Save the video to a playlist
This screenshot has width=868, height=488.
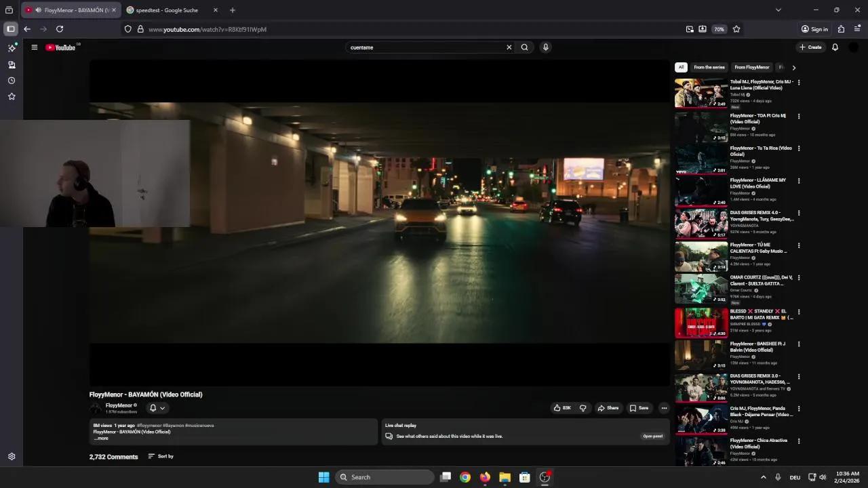click(x=639, y=408)
